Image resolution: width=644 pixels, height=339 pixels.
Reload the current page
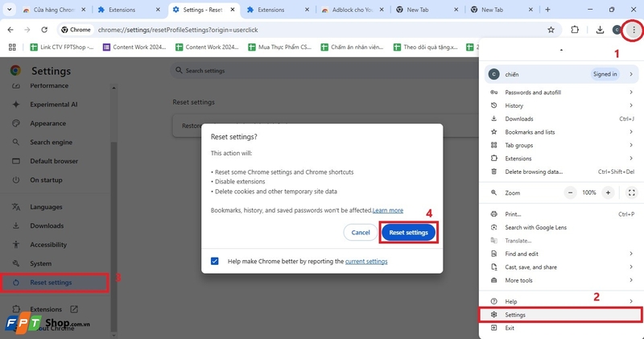tap(44, 30)
